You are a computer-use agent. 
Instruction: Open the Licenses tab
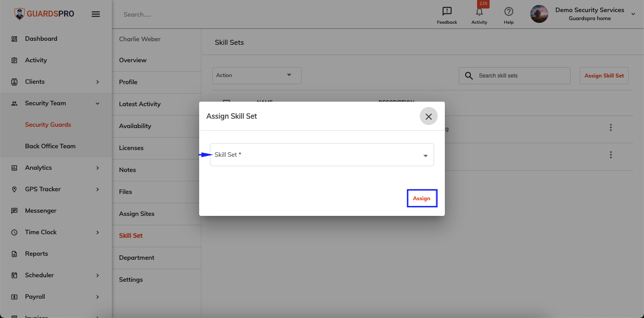[157, 148]
